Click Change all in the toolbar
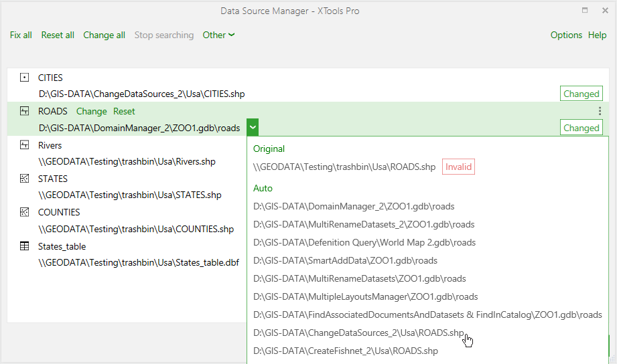This screenshot has height=364, width=617. click(x=105, y=35)
